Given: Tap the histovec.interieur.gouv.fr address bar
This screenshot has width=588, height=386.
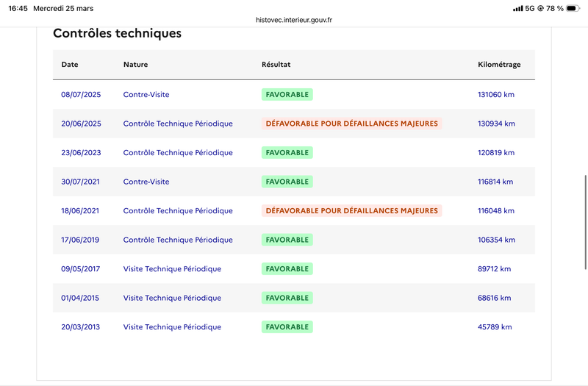Looking at the screenshot, I should click(x=294, y=21).
